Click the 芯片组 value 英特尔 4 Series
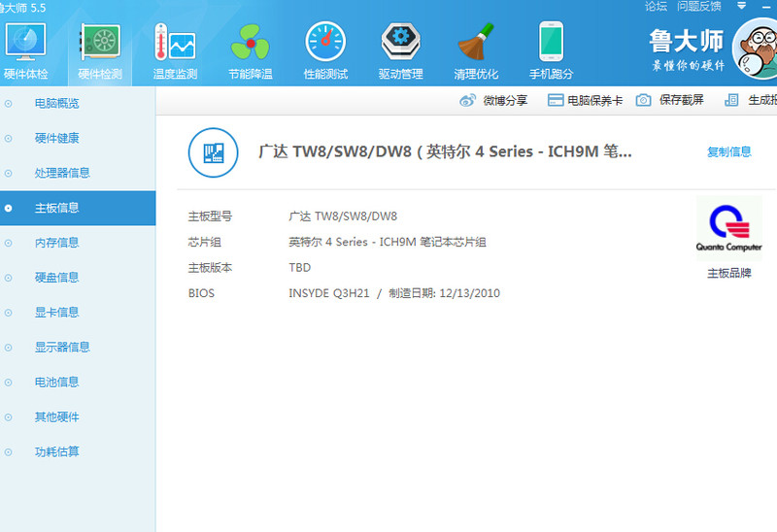777x532 pixels. coord(388,243)
